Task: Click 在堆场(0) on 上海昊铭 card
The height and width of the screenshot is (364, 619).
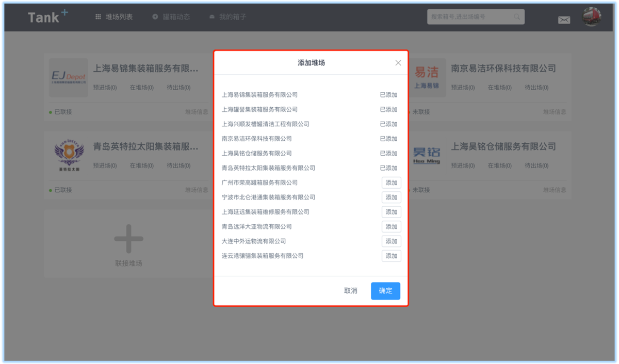Action: tap(500, 166)
